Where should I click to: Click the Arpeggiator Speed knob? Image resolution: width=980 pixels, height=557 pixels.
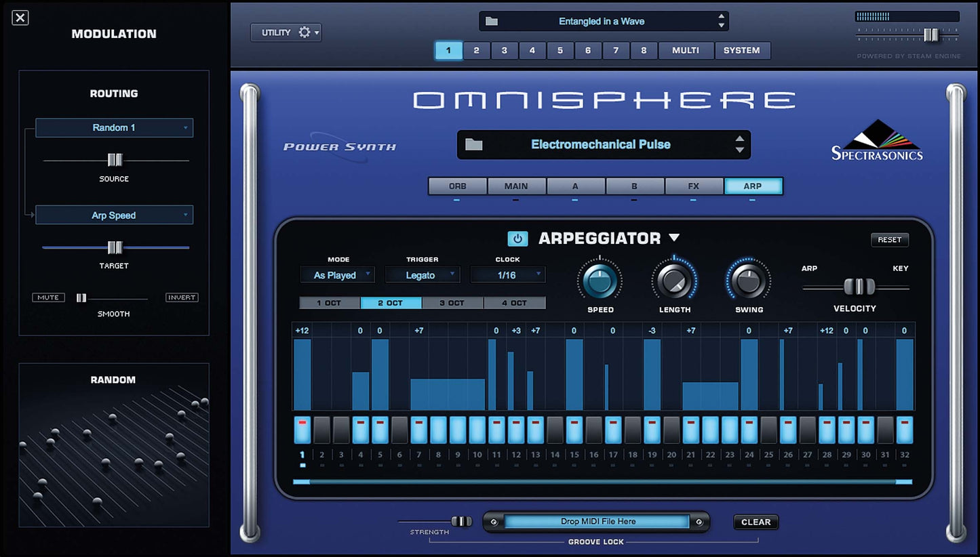[599, 280]
